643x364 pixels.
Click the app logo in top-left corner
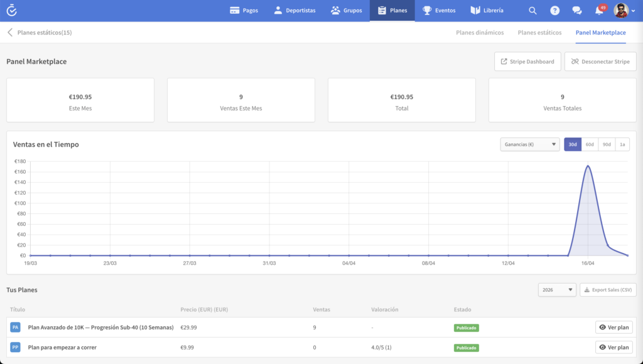pos(11,11)
